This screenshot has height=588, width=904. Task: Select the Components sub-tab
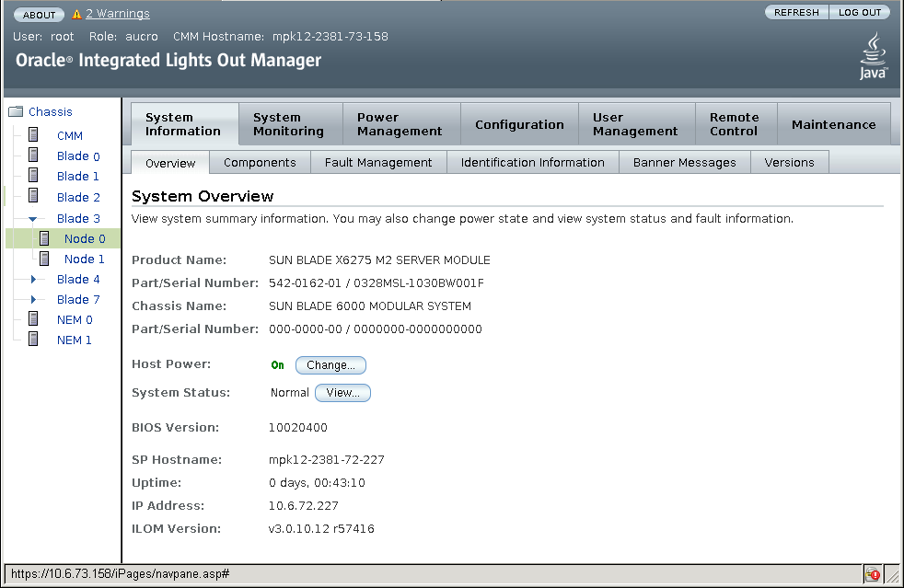(x=260, y=163)
